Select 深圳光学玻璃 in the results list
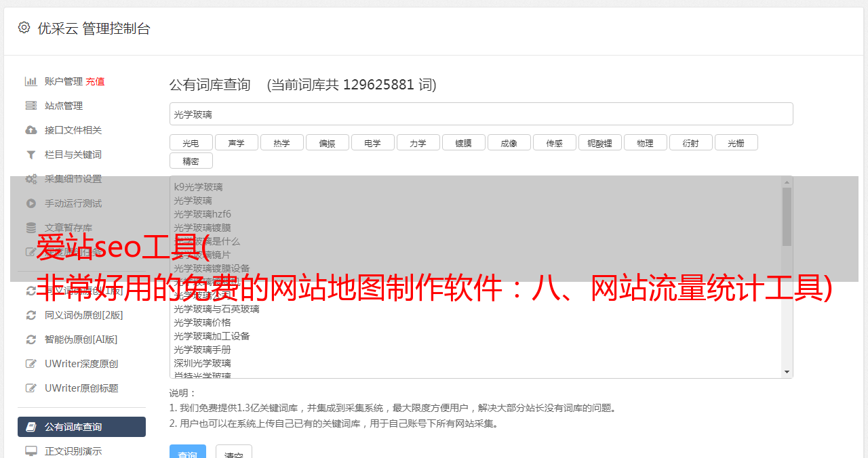 (x=202, y=363)
